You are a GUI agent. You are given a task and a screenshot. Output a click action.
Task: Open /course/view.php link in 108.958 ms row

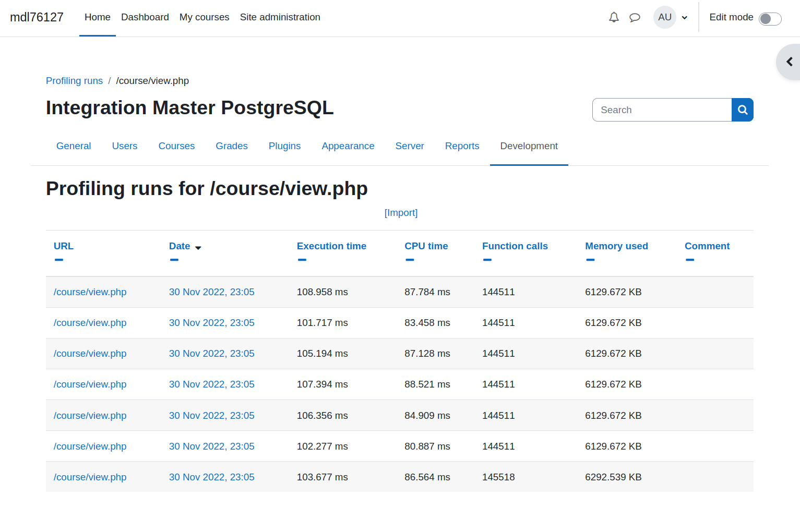pos(90,292)
